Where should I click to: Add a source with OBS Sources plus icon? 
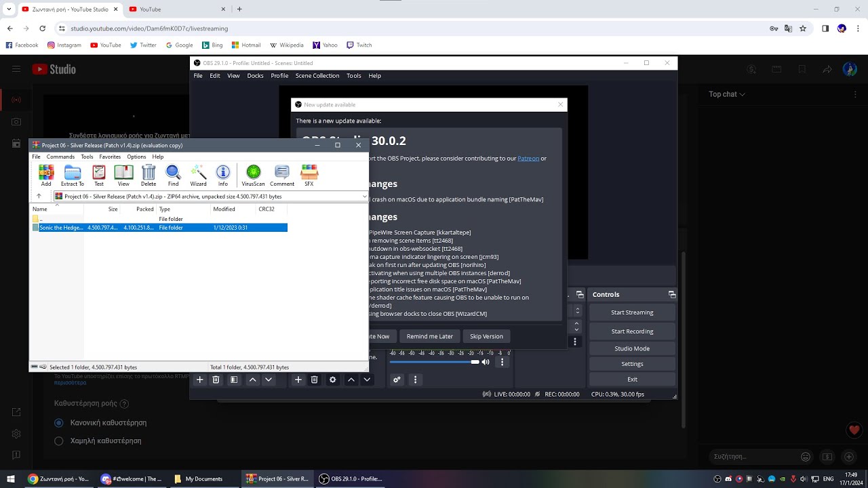(x=298, y=380)
